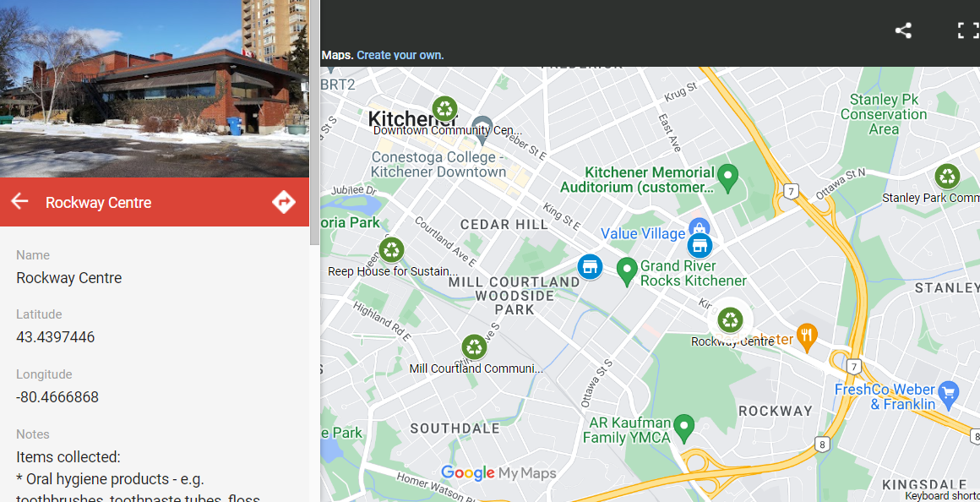The height and width of the screenshot is (502, 980).
Task: Click the Mill Courtland Woodside Park label
Action: click(x=515, y=296)
